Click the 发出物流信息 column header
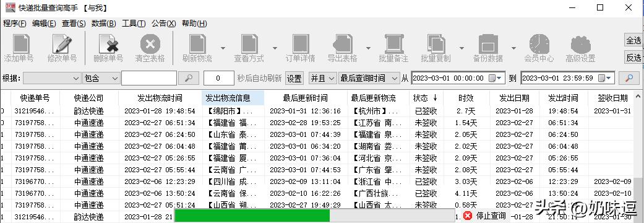Viewport: 644px width, 223px height. 233,98
